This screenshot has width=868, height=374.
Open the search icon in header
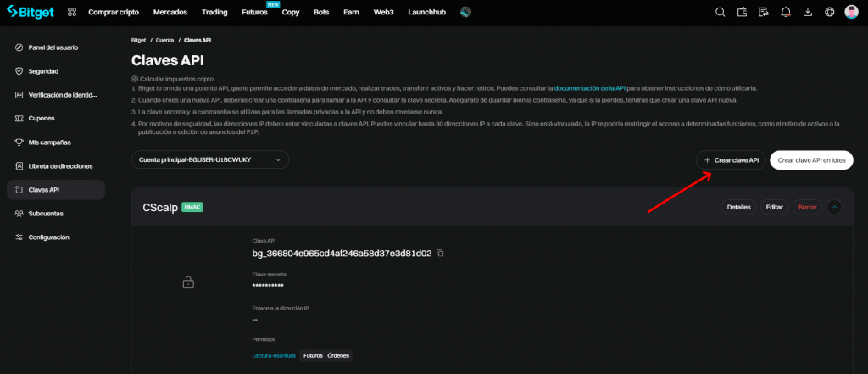721,12
